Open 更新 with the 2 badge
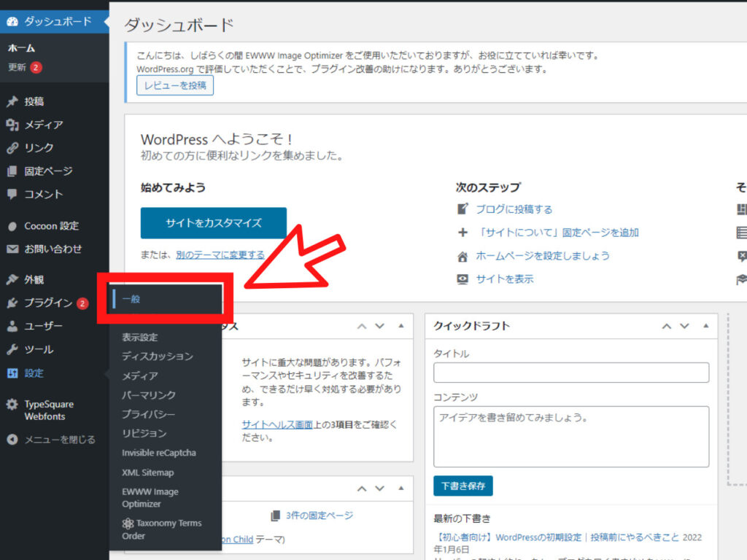This screenshot has width=747, height=560. point(25,67)
